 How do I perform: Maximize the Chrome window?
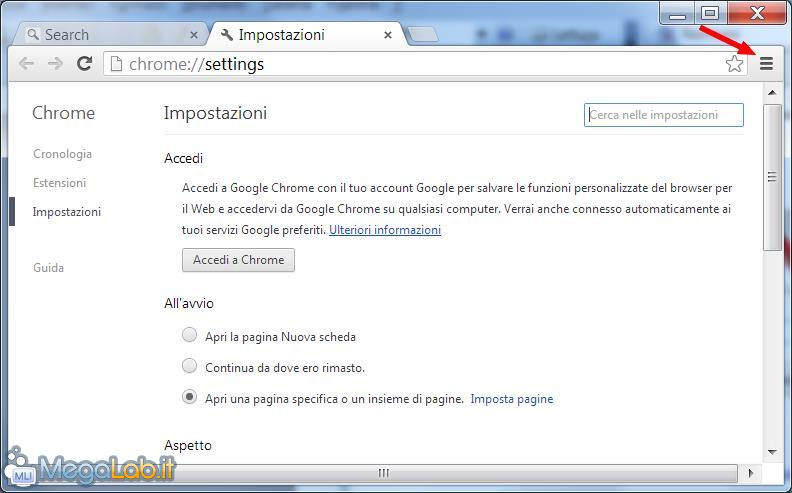[x=710, y=14]
